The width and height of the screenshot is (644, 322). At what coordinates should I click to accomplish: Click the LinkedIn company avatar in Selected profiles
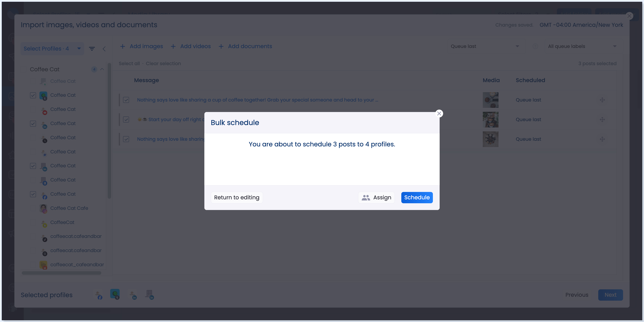149,295
